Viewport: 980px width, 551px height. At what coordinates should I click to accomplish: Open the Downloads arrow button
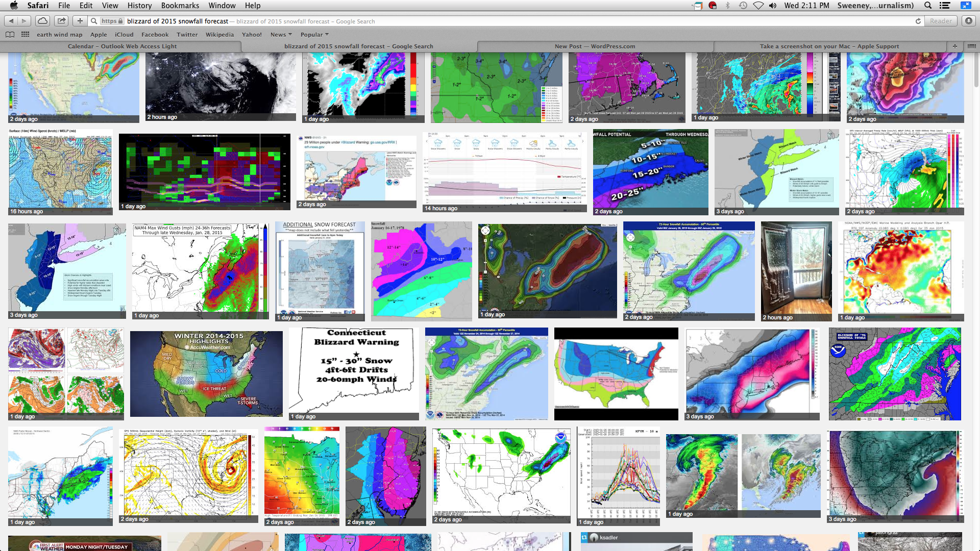[968, 21]
